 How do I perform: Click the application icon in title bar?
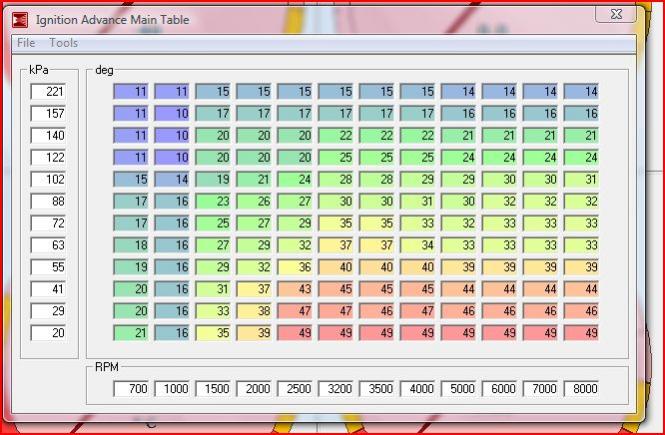(x=21, y=20)
